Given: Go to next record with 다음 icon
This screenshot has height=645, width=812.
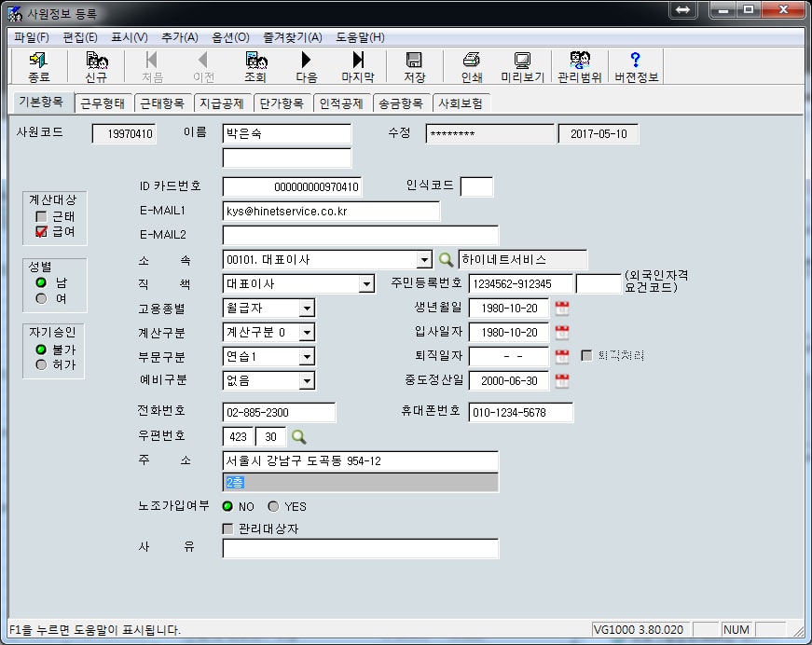Looking at the screenshot, I should [307, 67].
